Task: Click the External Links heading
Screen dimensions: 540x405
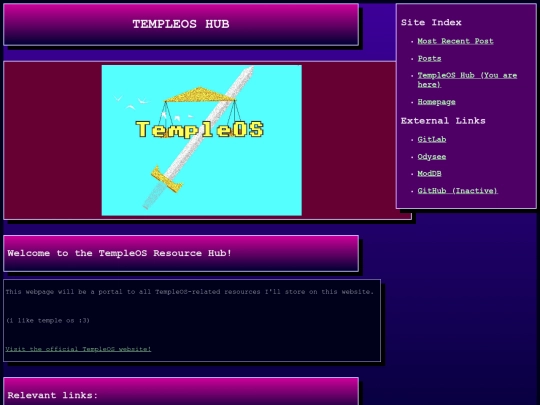Action: pyautogui.click(x=443, y=121)
